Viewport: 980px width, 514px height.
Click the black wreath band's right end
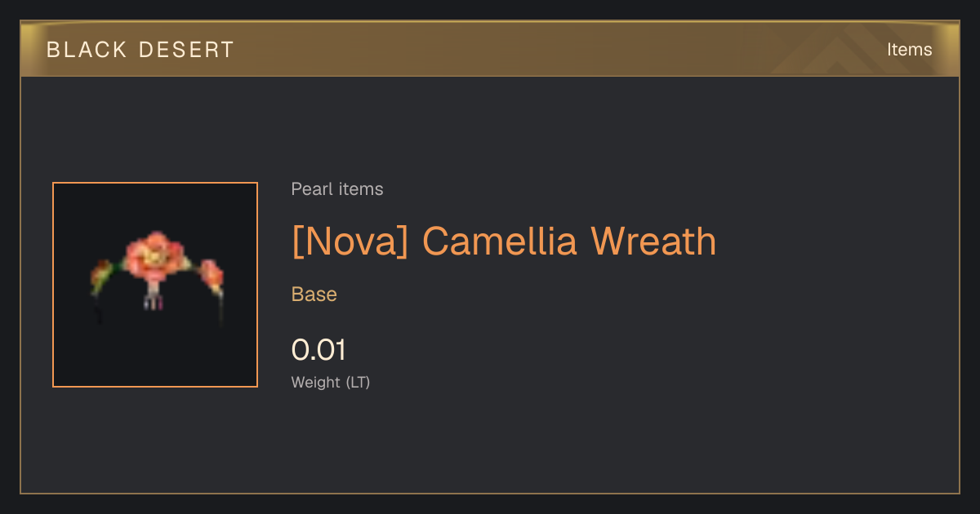[x=220, y=308]
